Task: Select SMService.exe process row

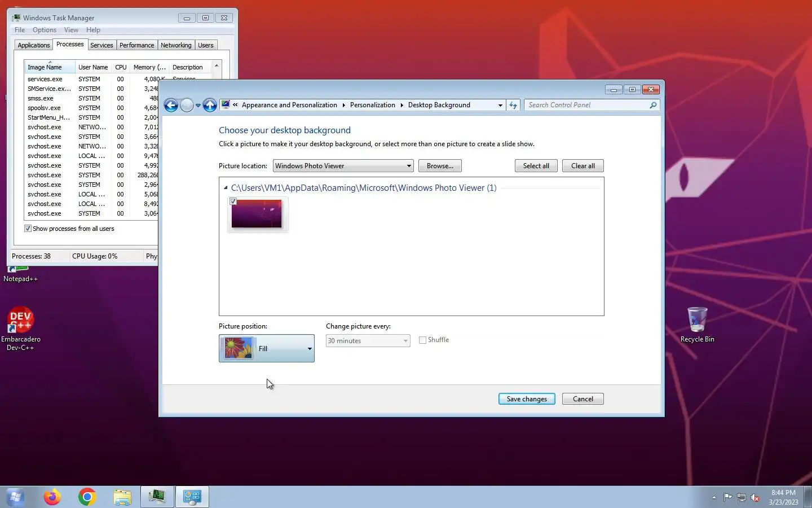Action: tap(91, 89)
